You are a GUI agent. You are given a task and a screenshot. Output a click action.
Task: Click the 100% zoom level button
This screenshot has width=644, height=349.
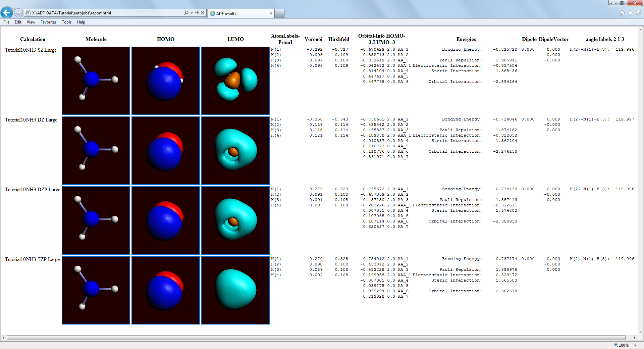[622, 345]
